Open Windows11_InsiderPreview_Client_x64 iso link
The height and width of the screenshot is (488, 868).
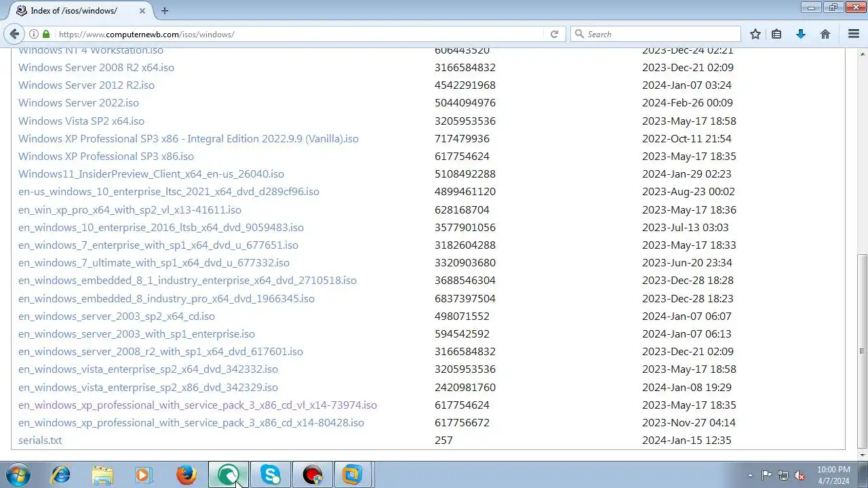[x=151, y=174]
